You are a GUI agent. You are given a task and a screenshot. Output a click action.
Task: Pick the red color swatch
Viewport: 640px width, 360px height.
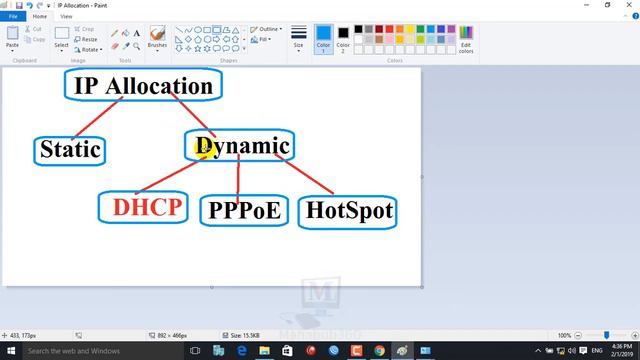[389, 29]
